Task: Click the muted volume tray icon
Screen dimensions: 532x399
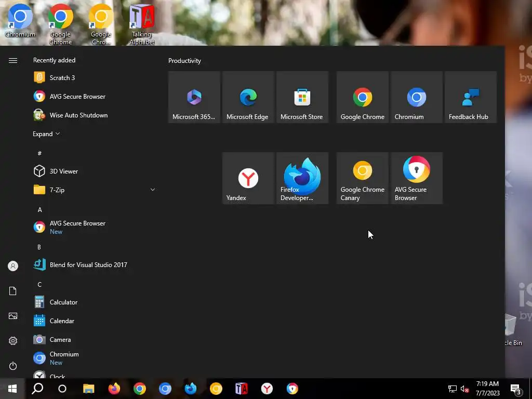Action: pos(465,389)
